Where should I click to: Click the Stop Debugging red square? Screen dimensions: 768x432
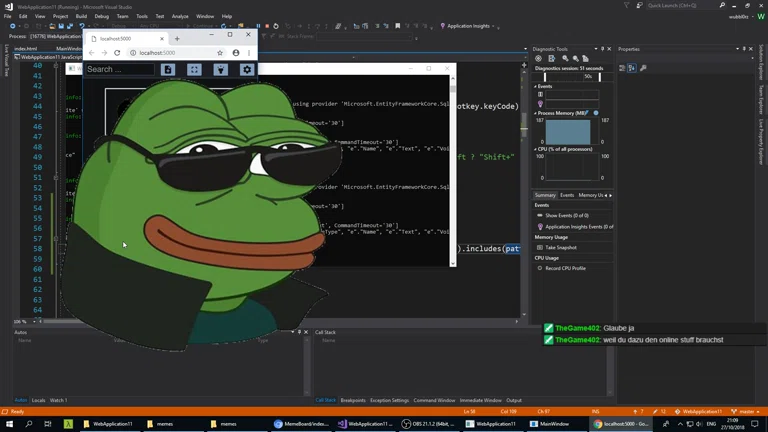point(267,26)
